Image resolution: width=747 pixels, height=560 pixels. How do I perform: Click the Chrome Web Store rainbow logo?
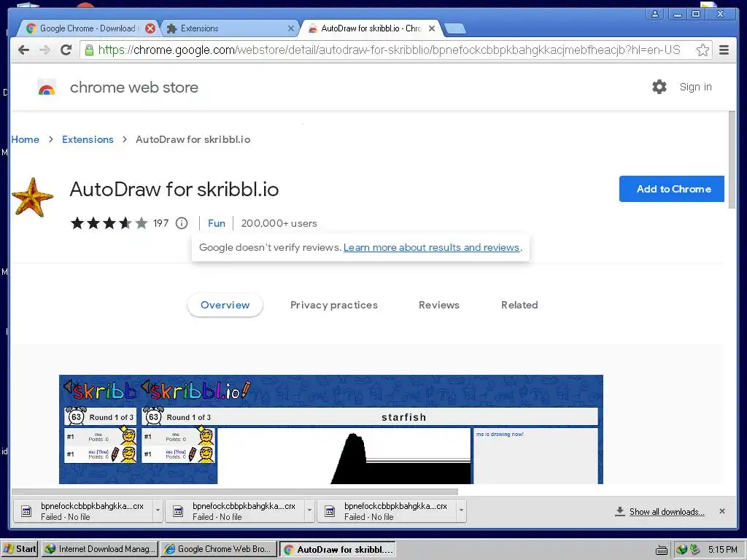(47, 87)
